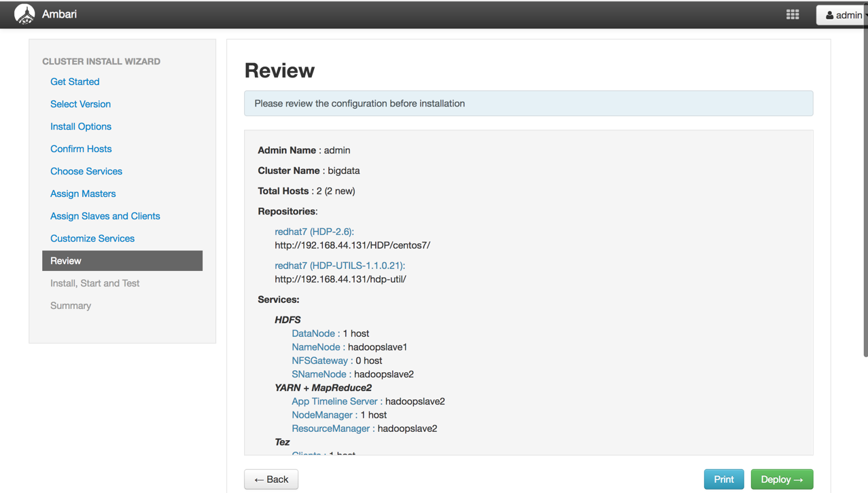The width and height of the screenshot is (868, 493).
Task: Click the ResourceManager component label
Action: [331, 428]
